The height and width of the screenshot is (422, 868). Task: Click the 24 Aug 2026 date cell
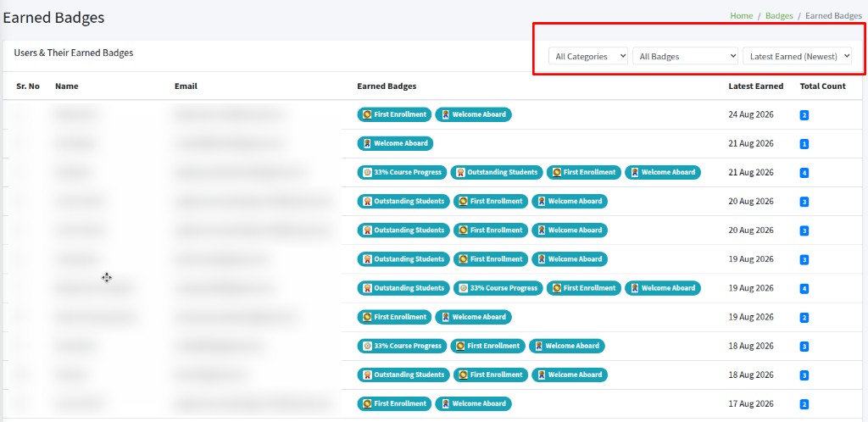click(751, 114)
